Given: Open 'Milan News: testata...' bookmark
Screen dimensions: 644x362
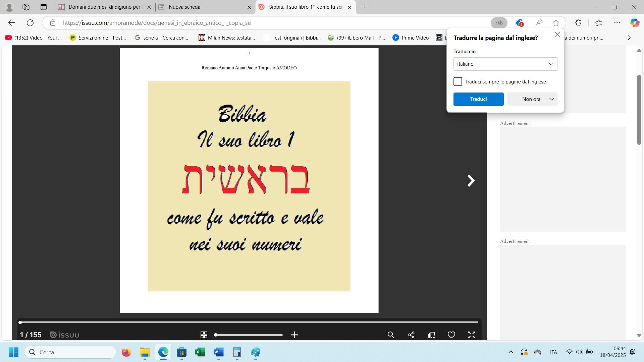Looking at the screenshot, I should pyautogui.click(x=227, y=38).
